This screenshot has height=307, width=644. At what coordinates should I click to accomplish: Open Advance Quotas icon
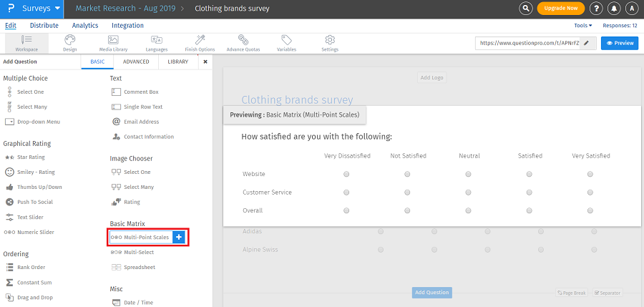243,43
